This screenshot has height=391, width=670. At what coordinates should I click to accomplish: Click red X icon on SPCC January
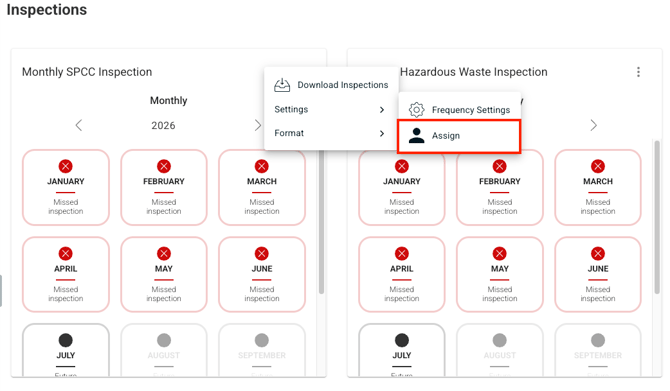click(65, 166)
